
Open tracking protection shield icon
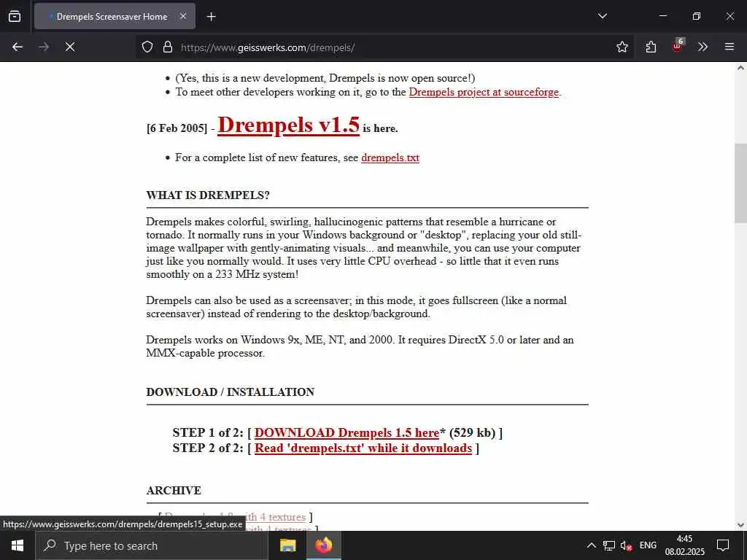tap(147, 47)
